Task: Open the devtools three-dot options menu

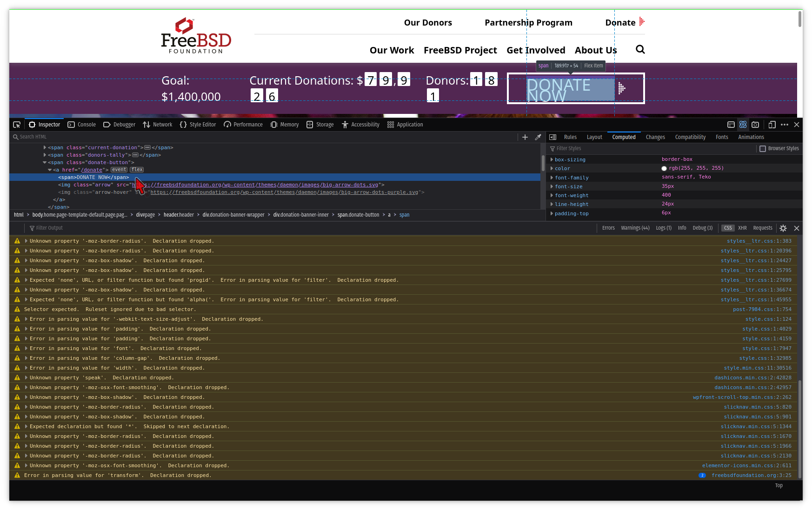Action: [x=785, y=125]
